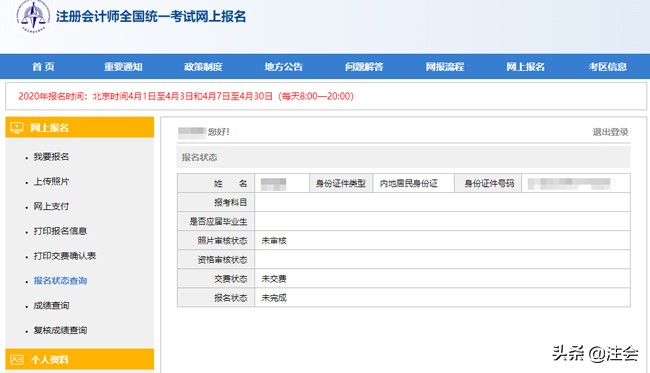This screenshot has width=650, height=373.
Task: Click the 报考科目 row label
Action: point(230,202)
